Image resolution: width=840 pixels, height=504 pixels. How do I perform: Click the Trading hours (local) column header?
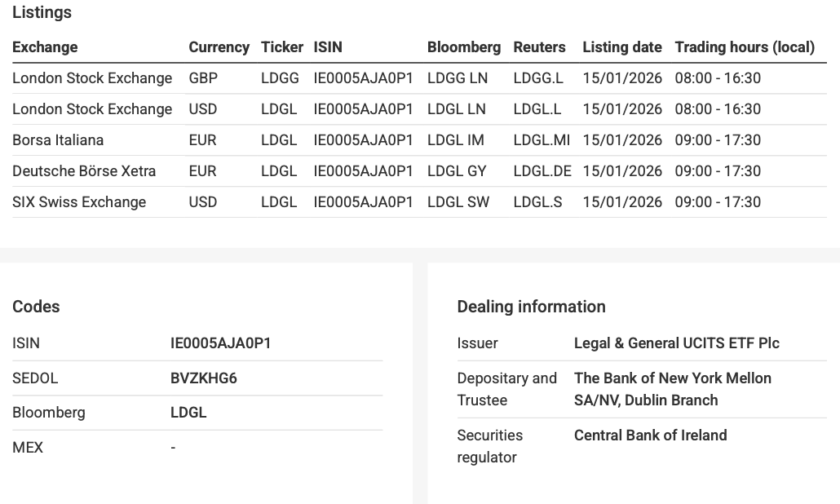[744, 47]
